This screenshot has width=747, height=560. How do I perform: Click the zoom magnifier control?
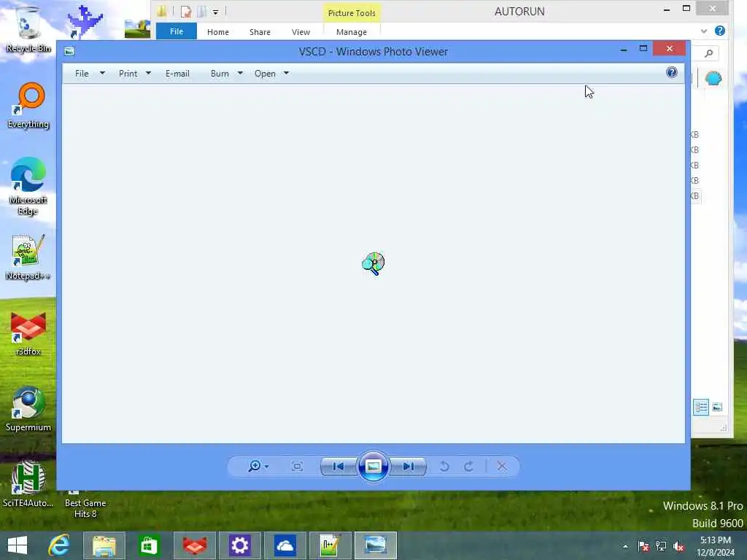pyautogui.click(x=258, y=466)
